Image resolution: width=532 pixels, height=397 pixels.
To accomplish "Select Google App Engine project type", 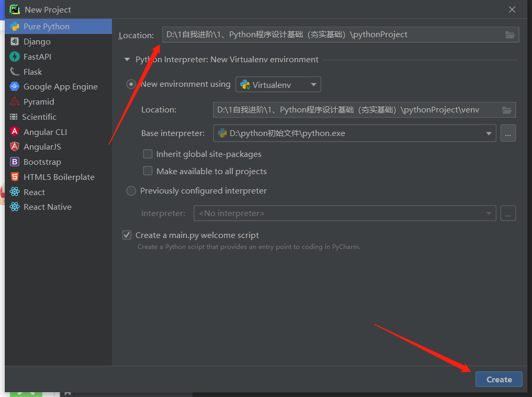I will click(59, 87).
